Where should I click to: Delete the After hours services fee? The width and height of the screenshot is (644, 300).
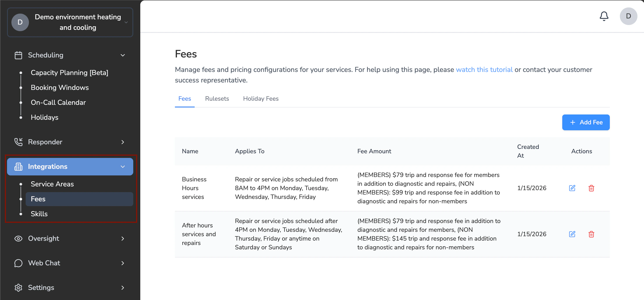tap(591, 234)
